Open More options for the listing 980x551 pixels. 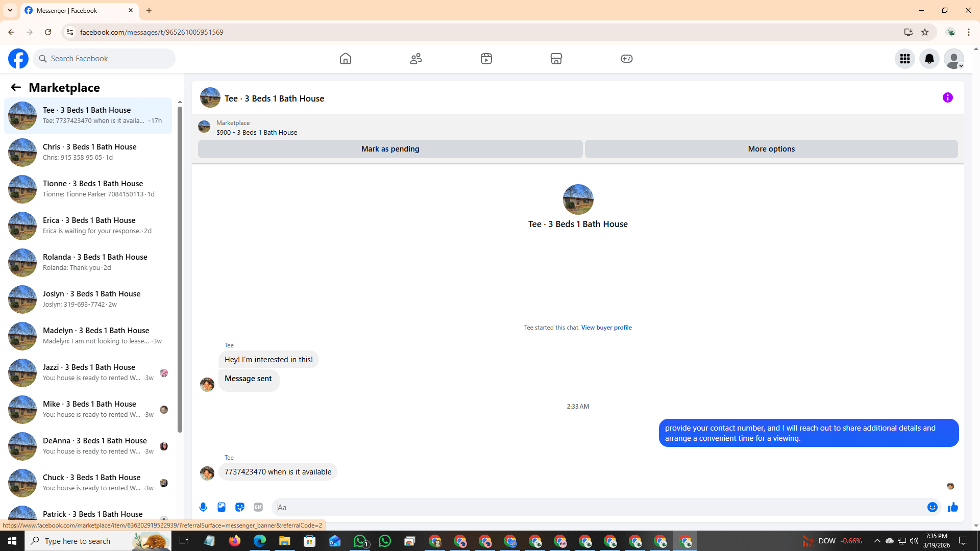(771, 149)
